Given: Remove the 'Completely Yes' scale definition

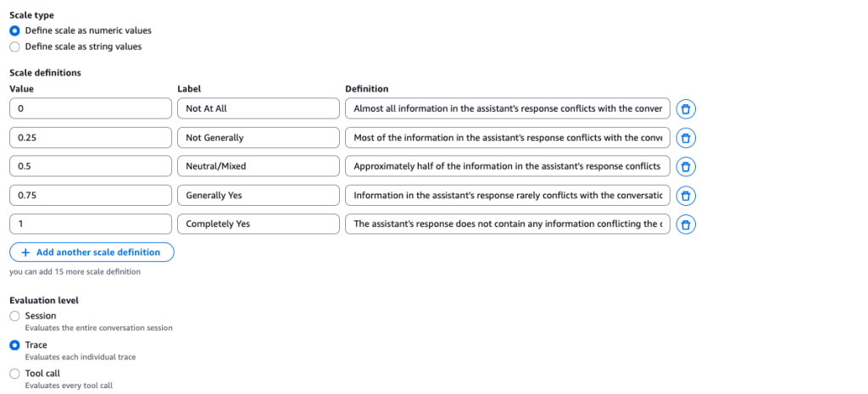Looking at the screenshot, I should (686, 225).
